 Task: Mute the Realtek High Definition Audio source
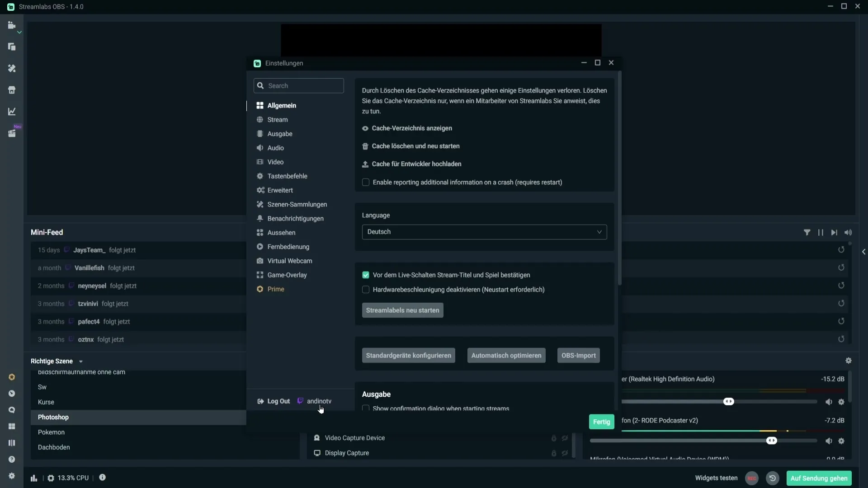point(829,402)
